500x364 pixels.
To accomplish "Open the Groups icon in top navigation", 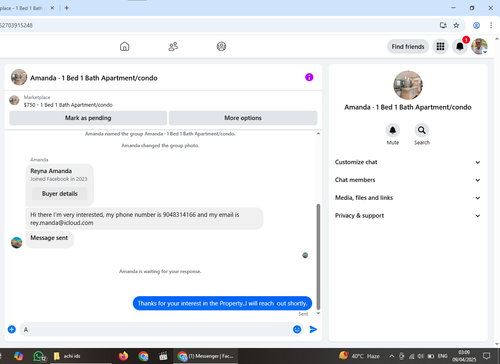I will click(221, 46).
